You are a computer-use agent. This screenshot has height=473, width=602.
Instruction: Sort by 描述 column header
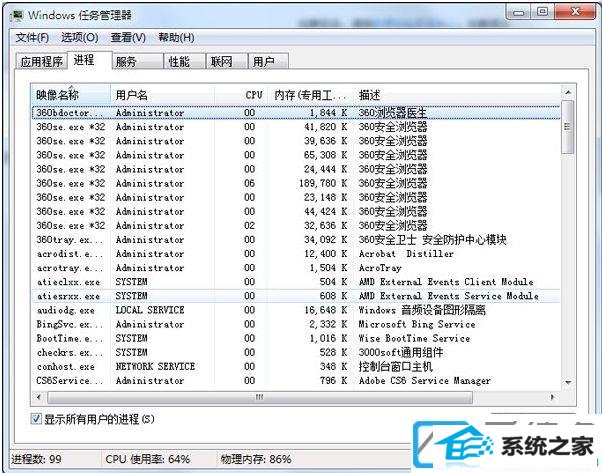[x=456, y=95]
